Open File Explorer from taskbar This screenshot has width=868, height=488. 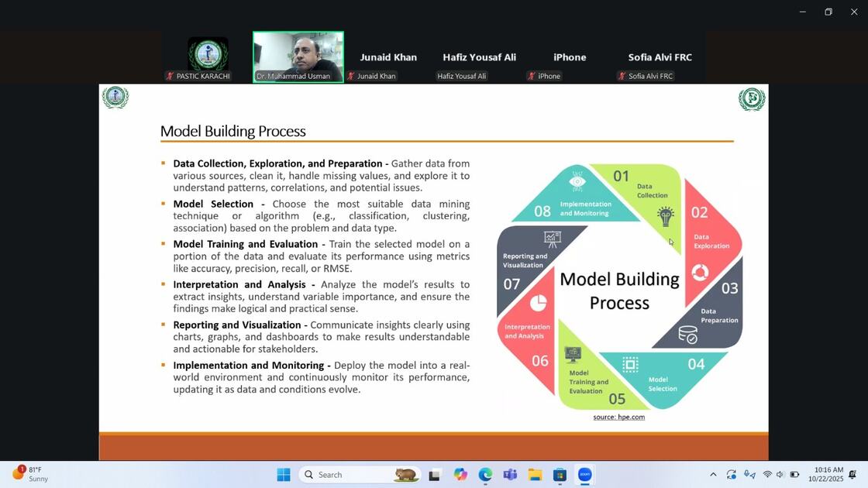[535, 475]
